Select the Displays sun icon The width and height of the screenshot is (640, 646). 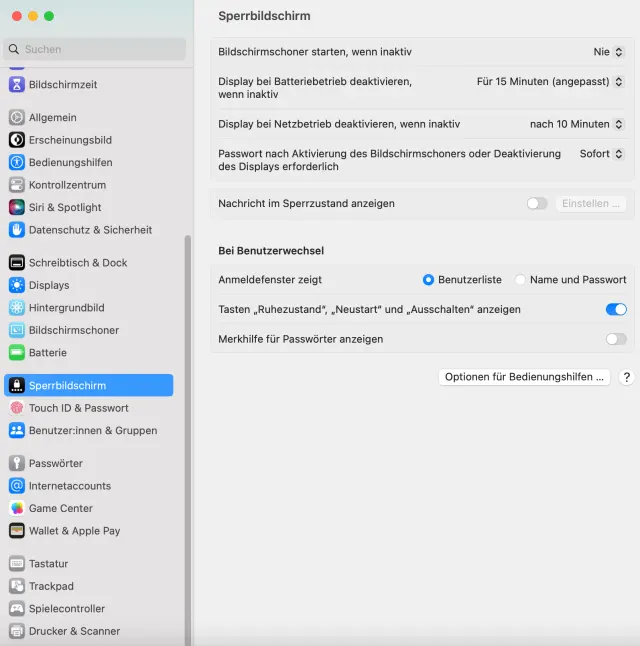(x=17, y=285)
